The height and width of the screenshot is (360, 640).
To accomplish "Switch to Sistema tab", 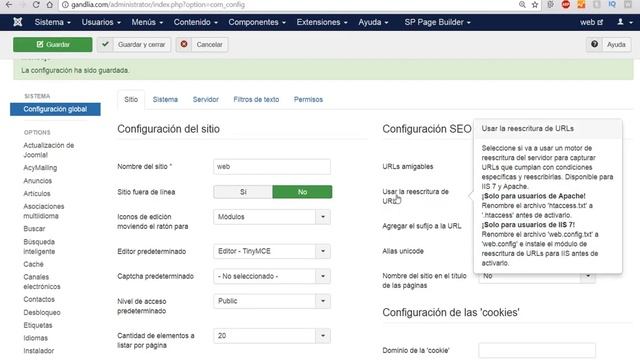I will click(165, 100).
